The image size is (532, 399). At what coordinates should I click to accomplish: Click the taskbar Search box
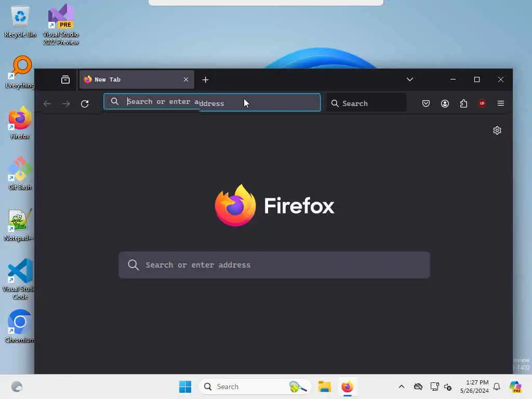tap(255, 387)
